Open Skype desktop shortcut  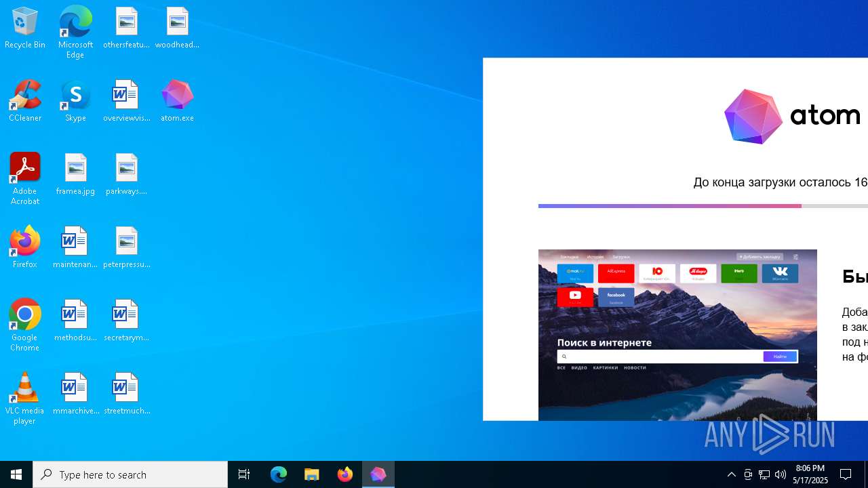point(75,102)
